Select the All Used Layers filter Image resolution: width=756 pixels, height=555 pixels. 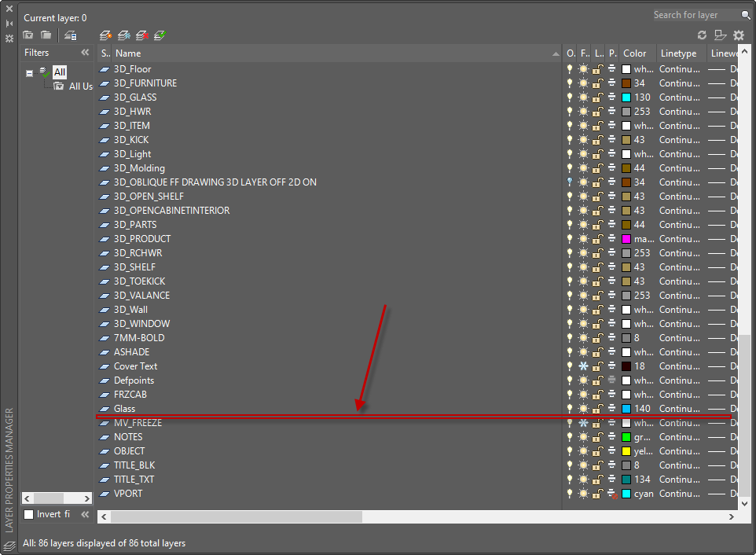[x=79, y=86]
